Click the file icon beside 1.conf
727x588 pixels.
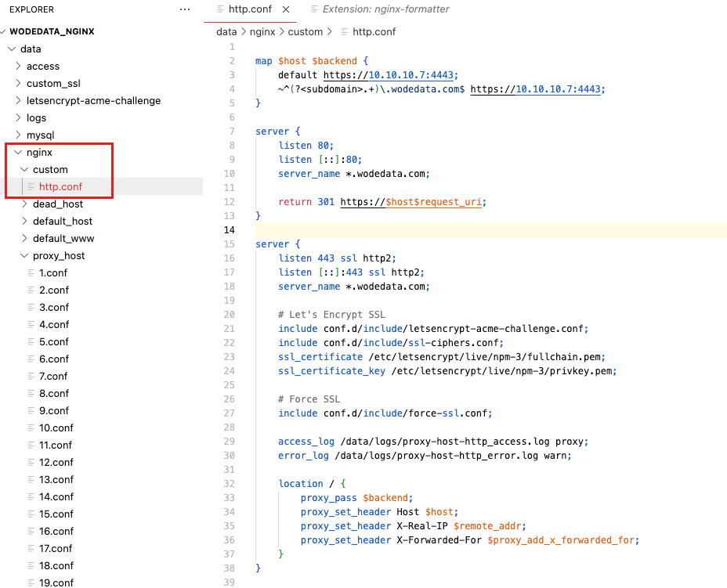coord(31,273)
